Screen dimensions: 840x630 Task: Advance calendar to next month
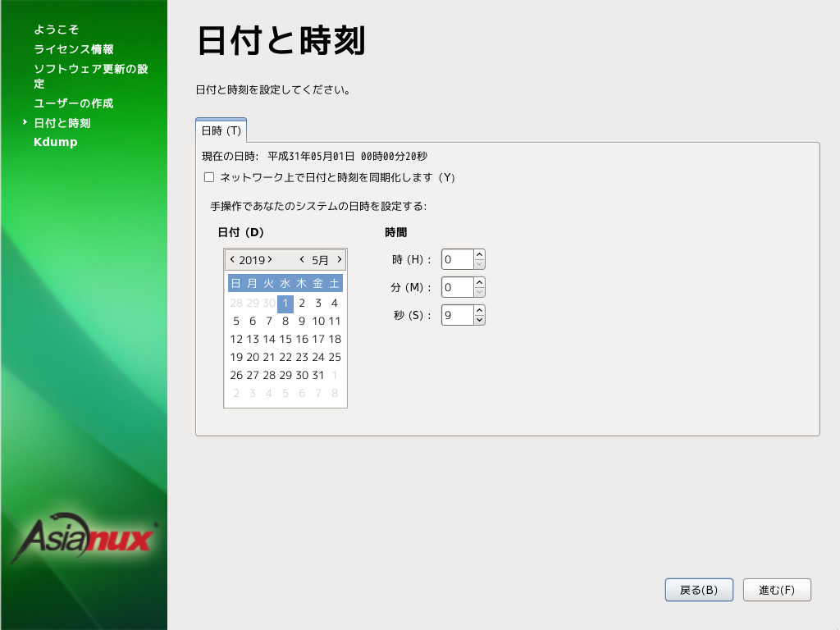(340, 259)
